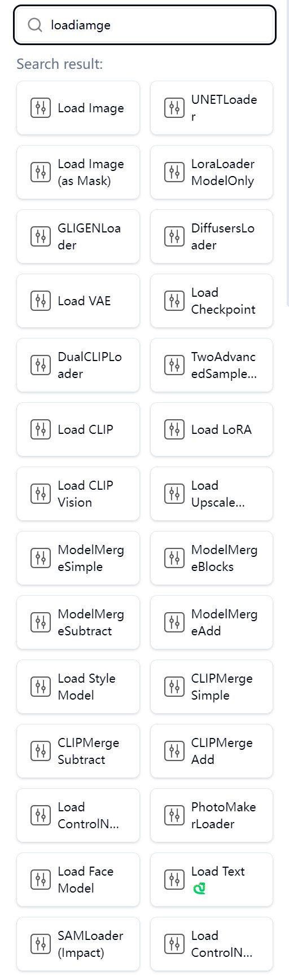Click the slider icon on UNETLoader
Viewport: 289px width, 980px height.
[174, 108]
